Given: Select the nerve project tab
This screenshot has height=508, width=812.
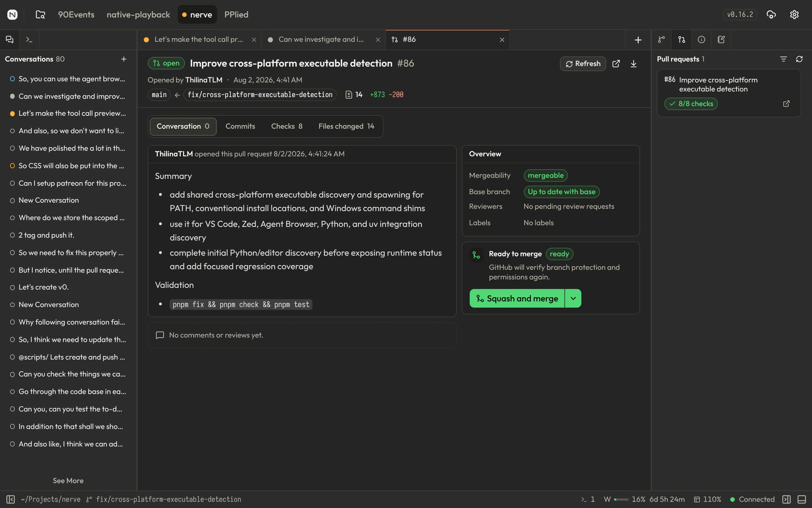Looking at the screenshot, I should pyautogui.click(x=197, y=14).
